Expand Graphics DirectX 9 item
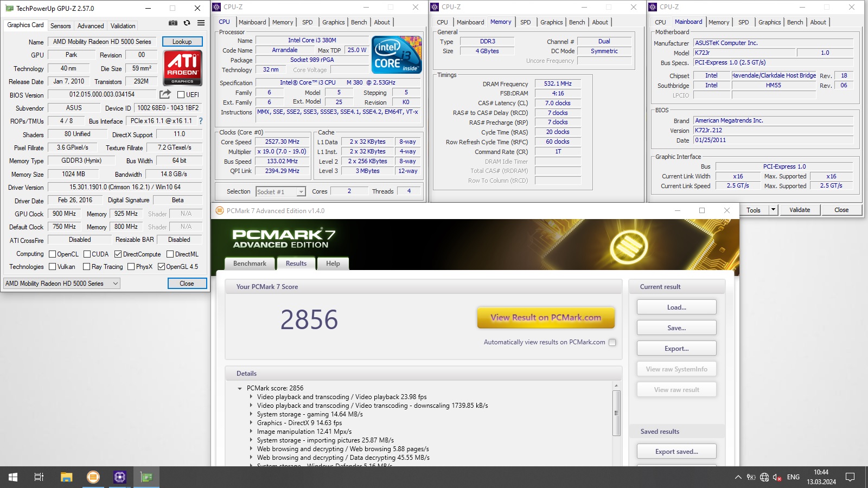This screenshot has width=868, height=488. pyautogui.click(x=251, y=423)
